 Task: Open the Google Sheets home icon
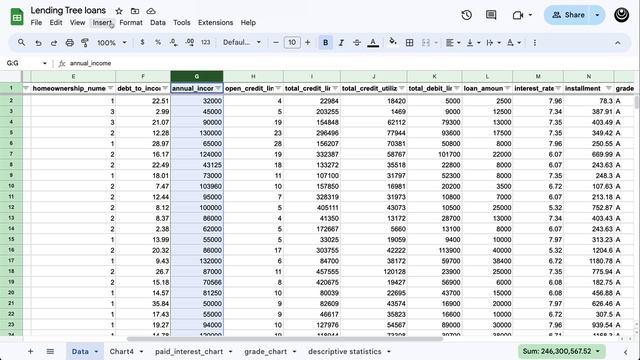click(17, 17)
